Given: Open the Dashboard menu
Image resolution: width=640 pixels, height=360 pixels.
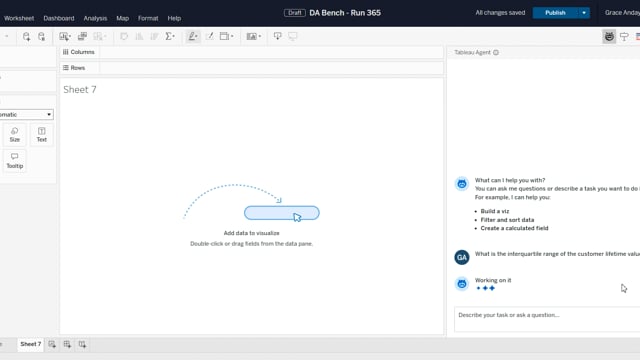Looking at the screenshot, I should point(59,18).
